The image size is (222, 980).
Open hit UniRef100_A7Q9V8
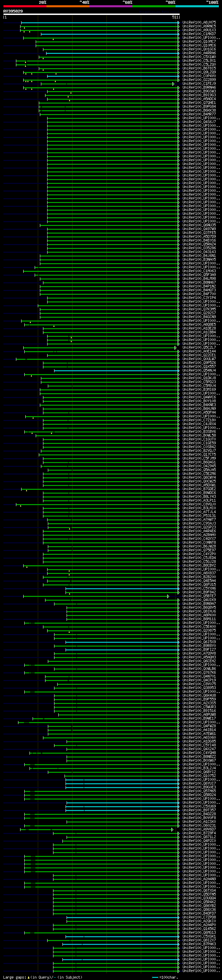point(199,654)
